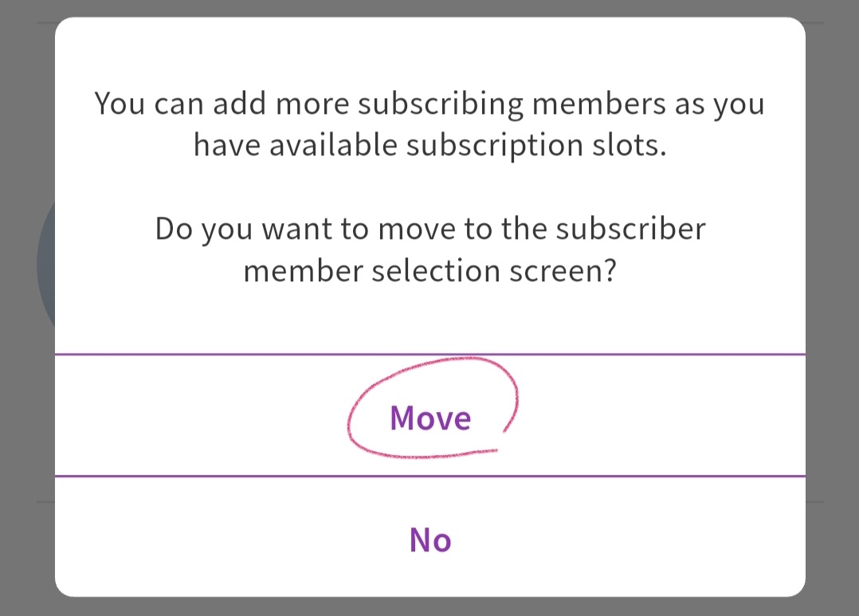Tap the dimmed area below the dialog

point(429,607)
